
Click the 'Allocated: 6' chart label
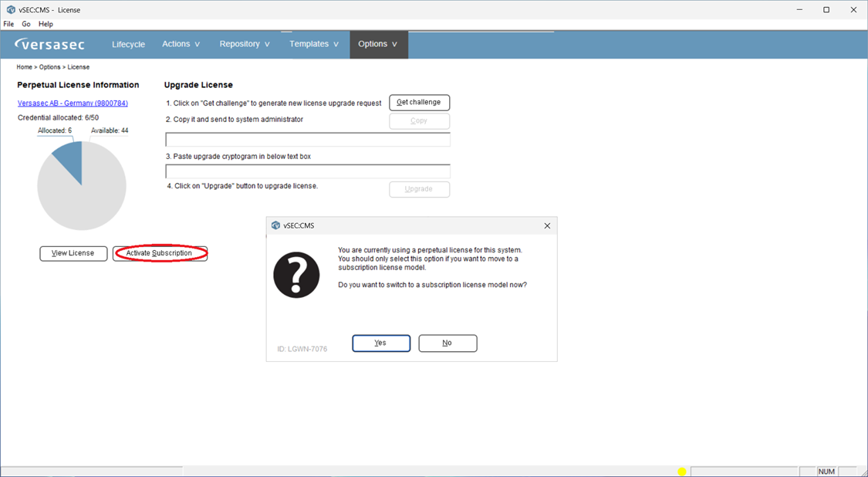tap(55, 130)
